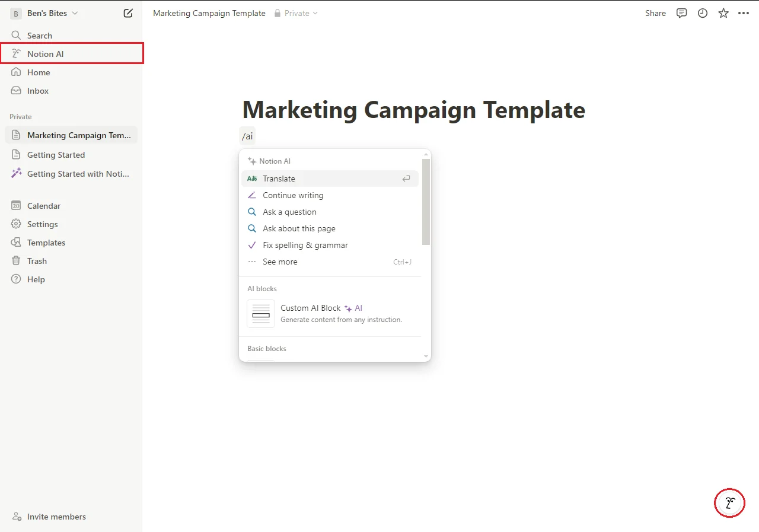Click the Share button

point(655,13)
